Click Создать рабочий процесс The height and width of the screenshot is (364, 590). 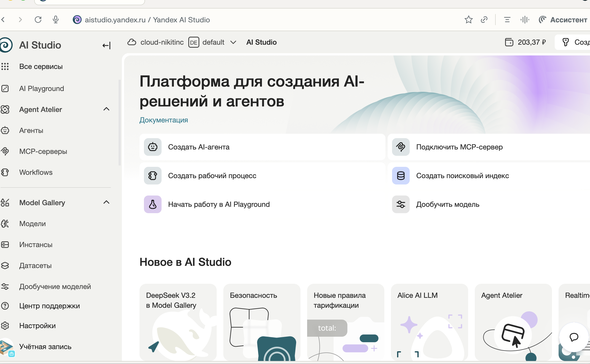[x=262, y=176]
